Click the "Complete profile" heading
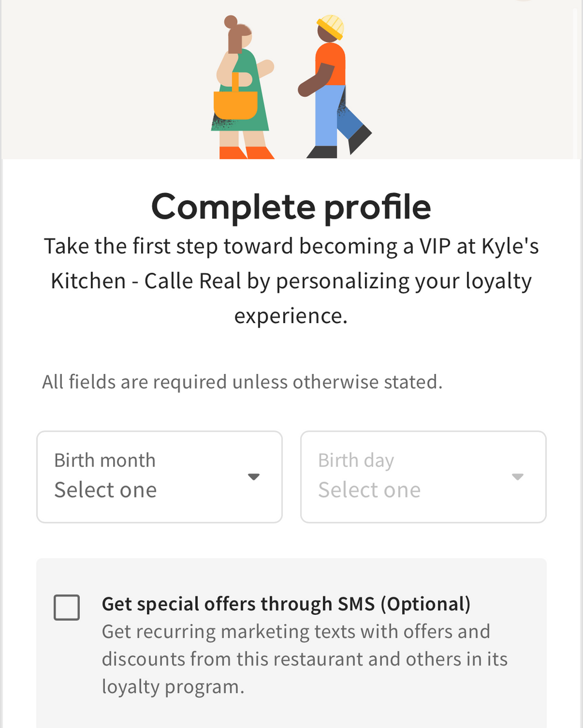The width and height of the screenshot is (583, 728). [x=291, y=206]
